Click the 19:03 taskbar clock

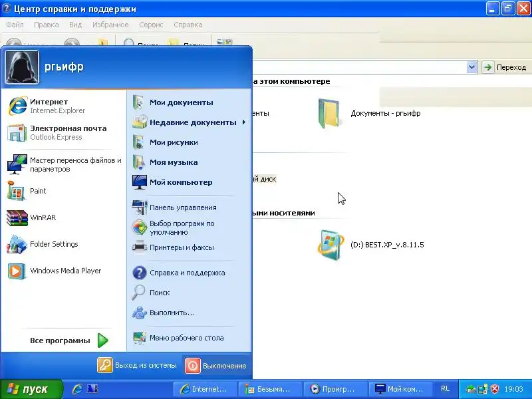coord(513,389)
